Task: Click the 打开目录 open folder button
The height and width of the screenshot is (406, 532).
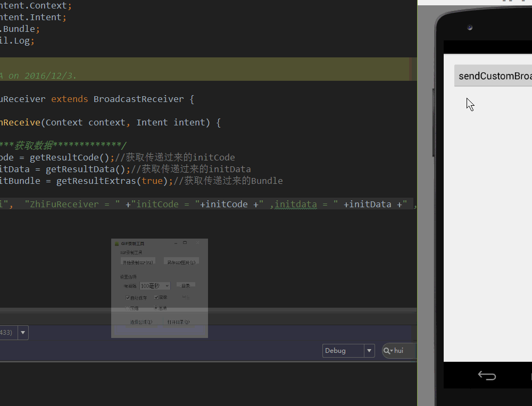Action: [178, 322]
